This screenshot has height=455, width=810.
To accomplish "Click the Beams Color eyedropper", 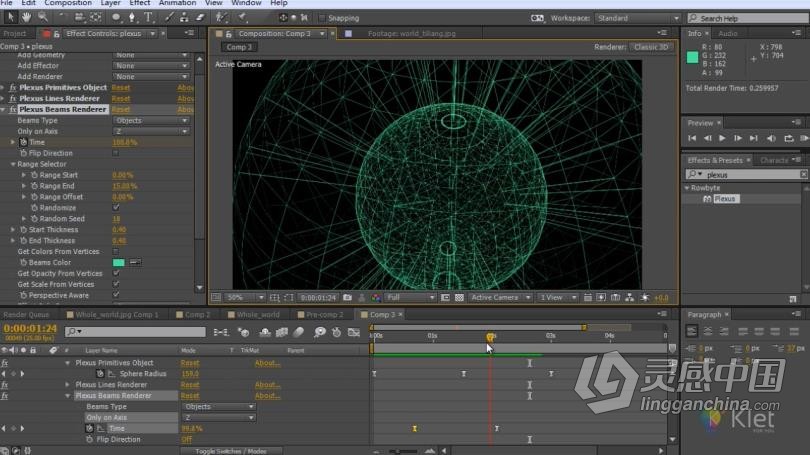I will [135, 262].
